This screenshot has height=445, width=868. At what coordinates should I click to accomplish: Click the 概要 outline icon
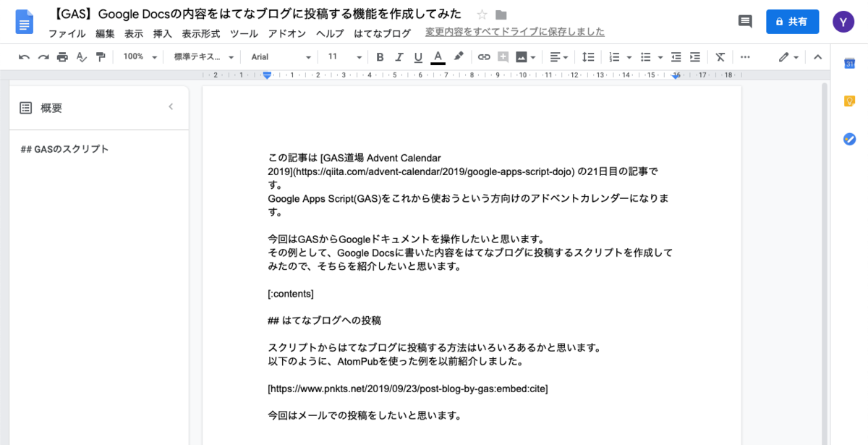(x=26, y=108)
